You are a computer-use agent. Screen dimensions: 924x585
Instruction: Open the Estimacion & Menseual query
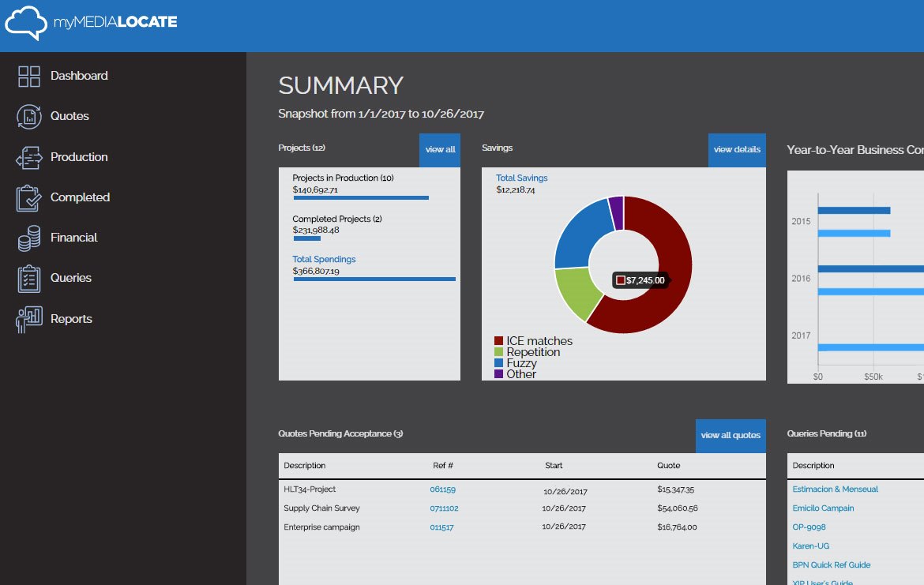coord(835,489)
